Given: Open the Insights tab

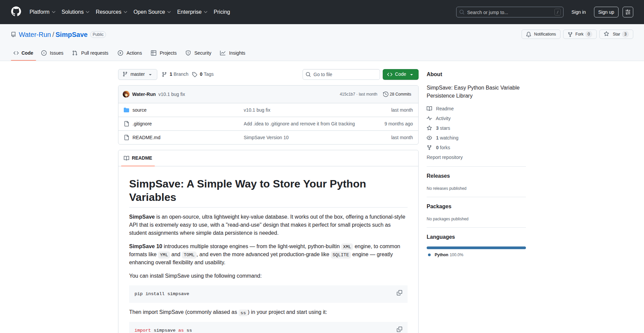Looking at the screenshot, I should click(x=232, y=53).
